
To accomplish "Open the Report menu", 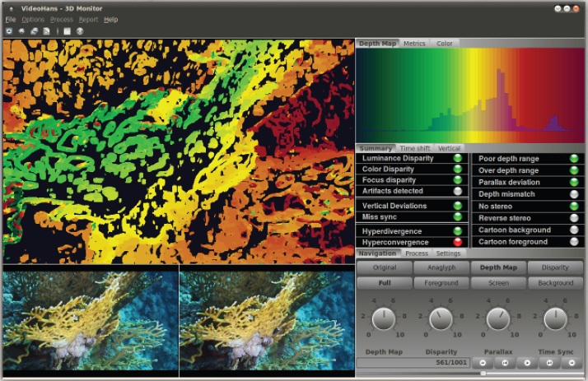I will coord(88,20).
